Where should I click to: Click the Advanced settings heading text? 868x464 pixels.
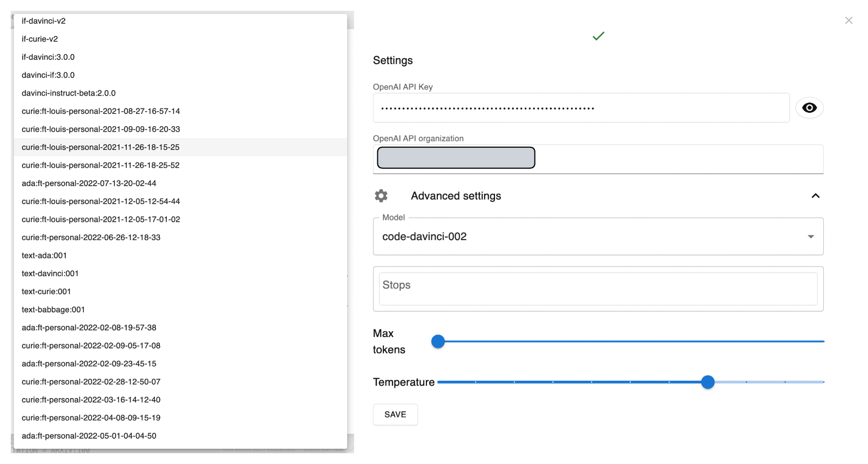pyautogui.click(x=456, y=196)
